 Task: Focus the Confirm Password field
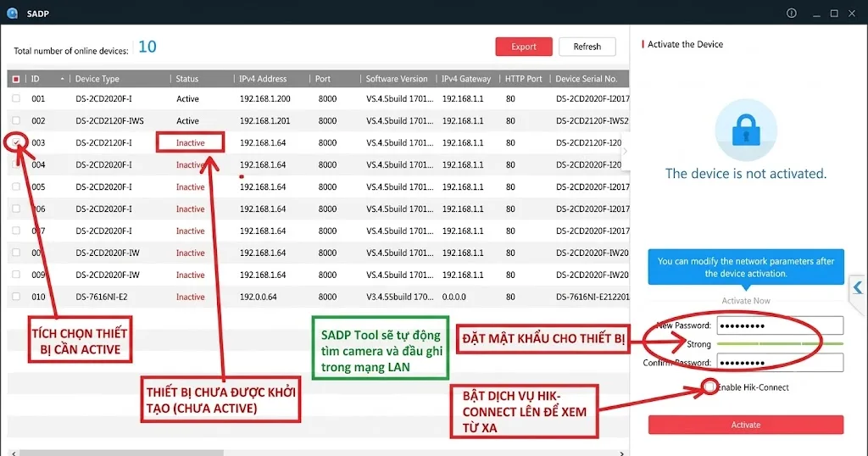pos(780,363)
